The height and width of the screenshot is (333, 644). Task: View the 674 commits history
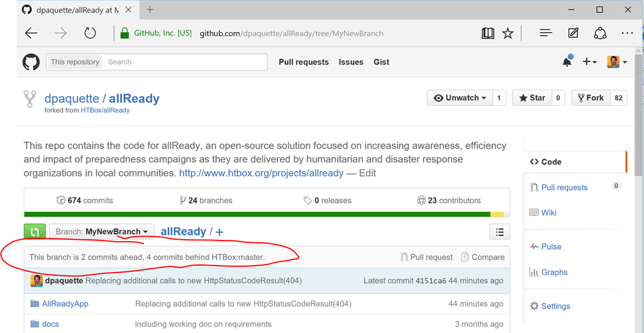point(85,201)
